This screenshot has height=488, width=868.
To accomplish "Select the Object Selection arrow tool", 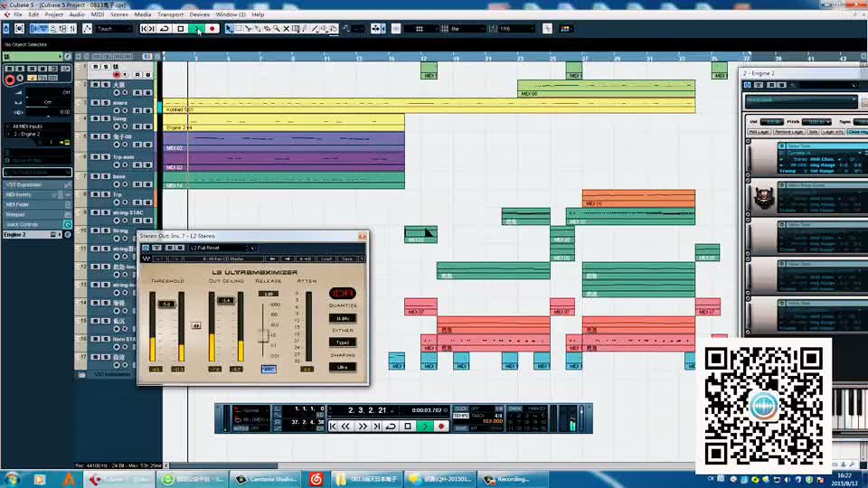I will [229, 29].
